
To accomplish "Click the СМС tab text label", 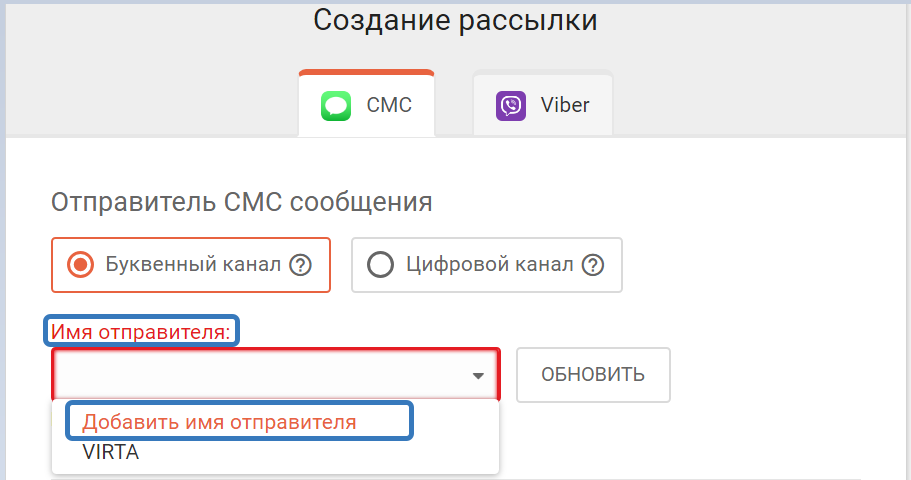I will point(389,105).
